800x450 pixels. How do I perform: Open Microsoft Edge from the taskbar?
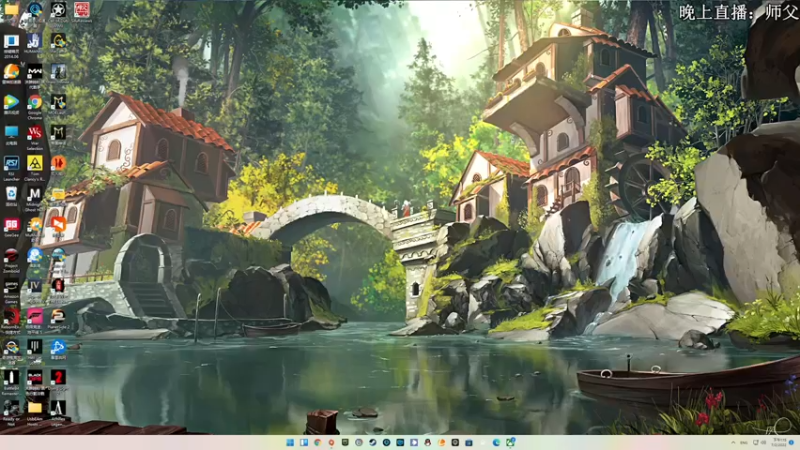pos(496,442)
